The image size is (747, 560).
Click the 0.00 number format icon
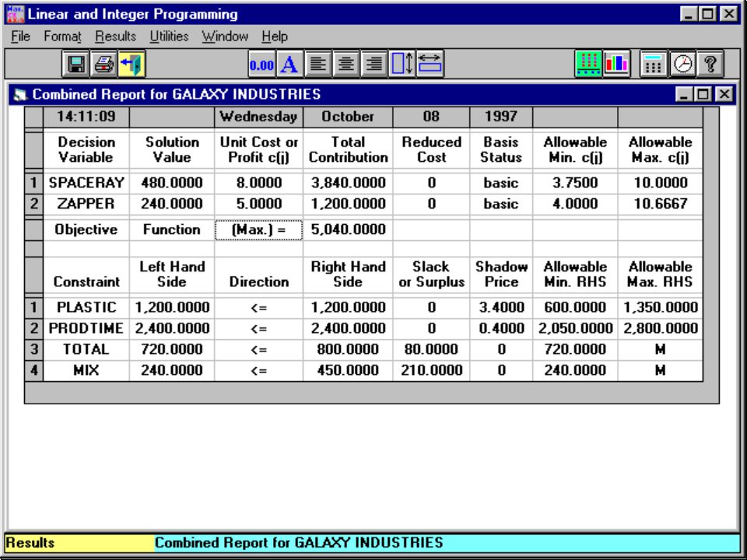(x=261, y=65)
